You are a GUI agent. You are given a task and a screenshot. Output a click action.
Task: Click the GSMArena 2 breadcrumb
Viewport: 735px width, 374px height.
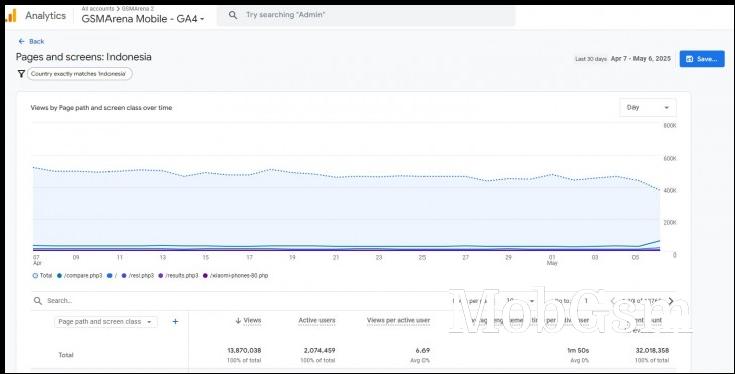138,8
